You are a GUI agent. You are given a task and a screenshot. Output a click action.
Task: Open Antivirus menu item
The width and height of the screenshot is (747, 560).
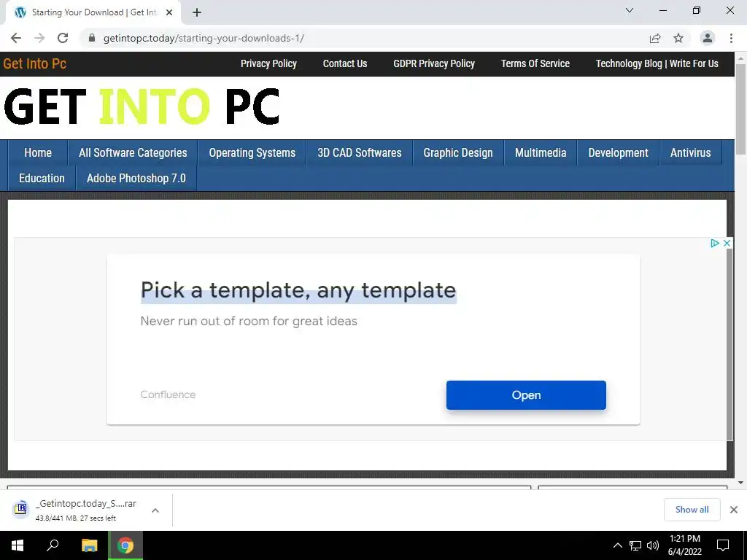[x=690, y=153]
